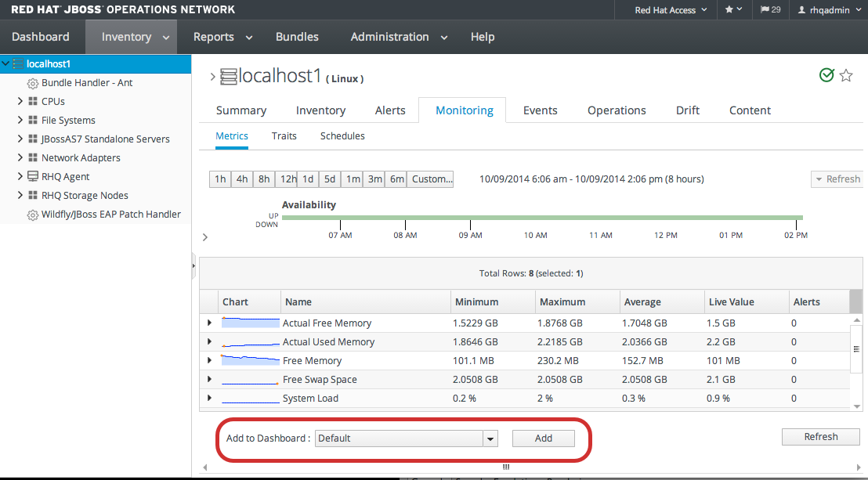The image size is (868, 480).
Task: Click the Wildfly/JBoss EAP Patch Handler gear icon
Action: coord(33,215)
